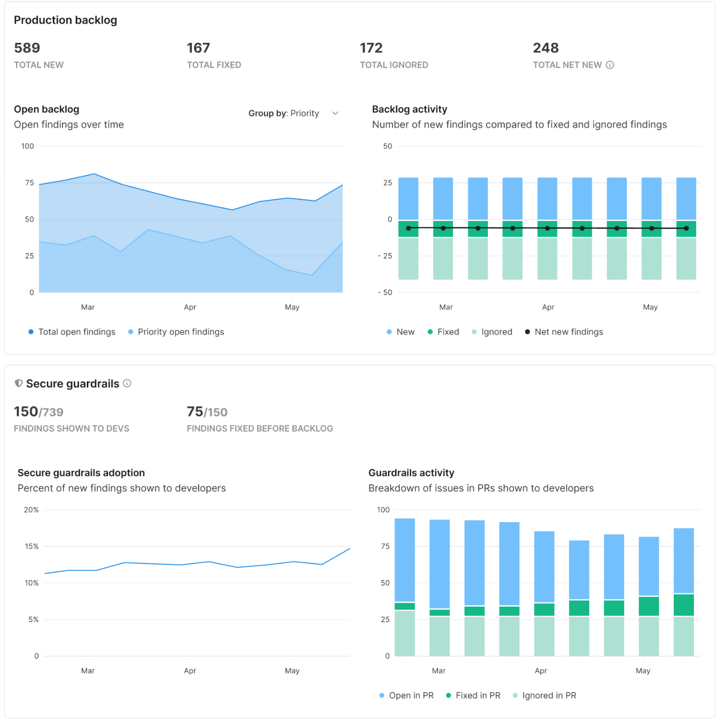Click the chevron next to Group by Priority

tap(336, 113)
